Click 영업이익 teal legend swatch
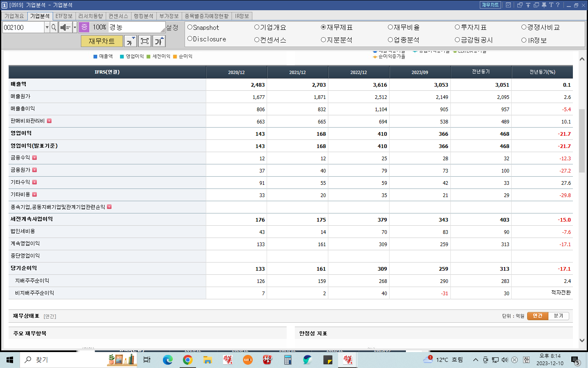This screenshot has height=368, width=588. [x=122, y=56]
